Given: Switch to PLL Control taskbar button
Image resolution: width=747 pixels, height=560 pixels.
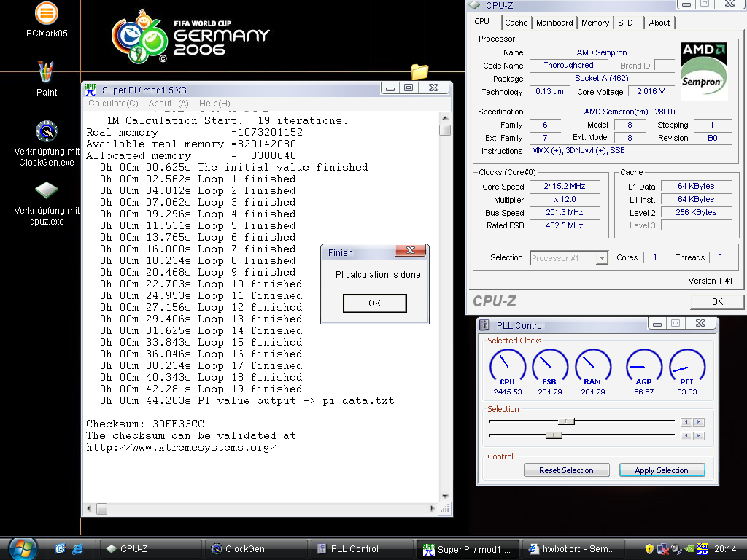Looking at the screenshot, I should (362, 549).
